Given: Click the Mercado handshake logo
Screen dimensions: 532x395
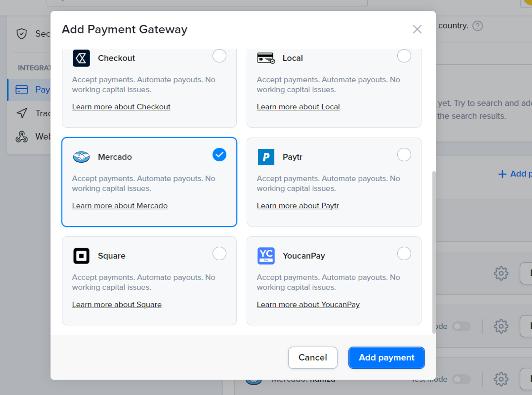Looking at the screenshot, I should (81, 157).
